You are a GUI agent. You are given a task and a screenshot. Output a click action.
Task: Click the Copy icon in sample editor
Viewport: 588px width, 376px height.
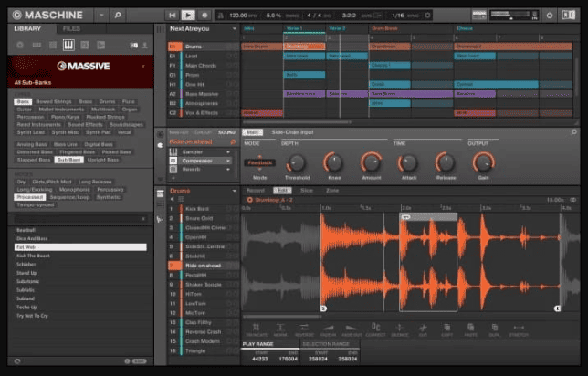[x=447, y=329]
